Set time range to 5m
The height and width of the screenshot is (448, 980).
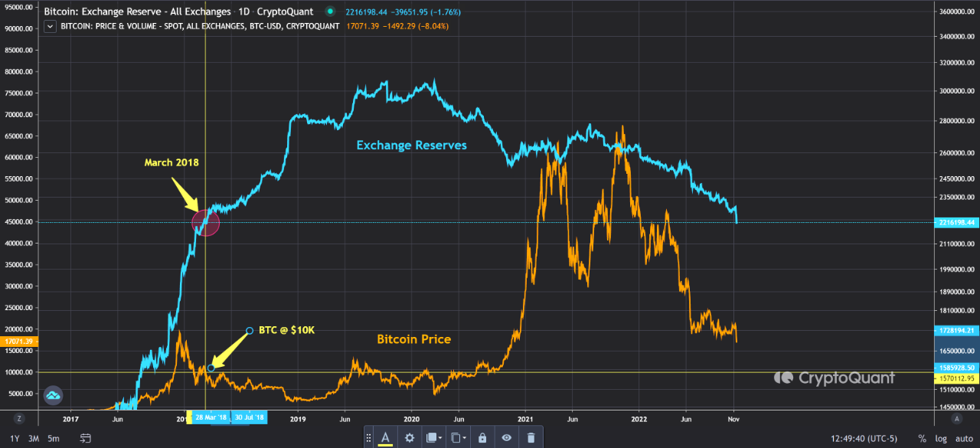pos(53,438)
